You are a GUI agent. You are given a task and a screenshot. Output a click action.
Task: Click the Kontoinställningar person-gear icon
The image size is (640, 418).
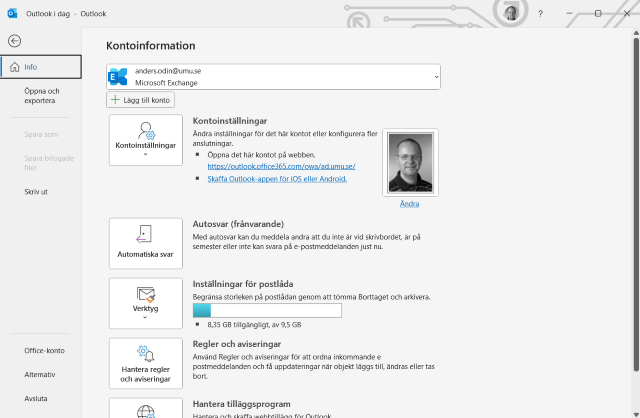click(x=146, y=131)
